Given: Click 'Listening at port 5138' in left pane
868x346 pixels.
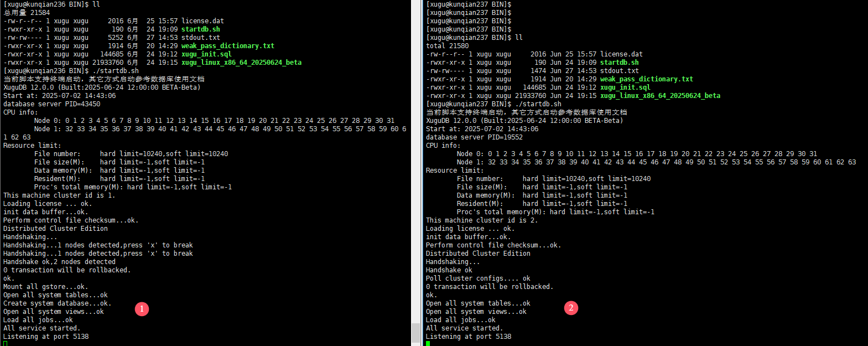Looking at the screenshot, I should (x=46, y=337).
